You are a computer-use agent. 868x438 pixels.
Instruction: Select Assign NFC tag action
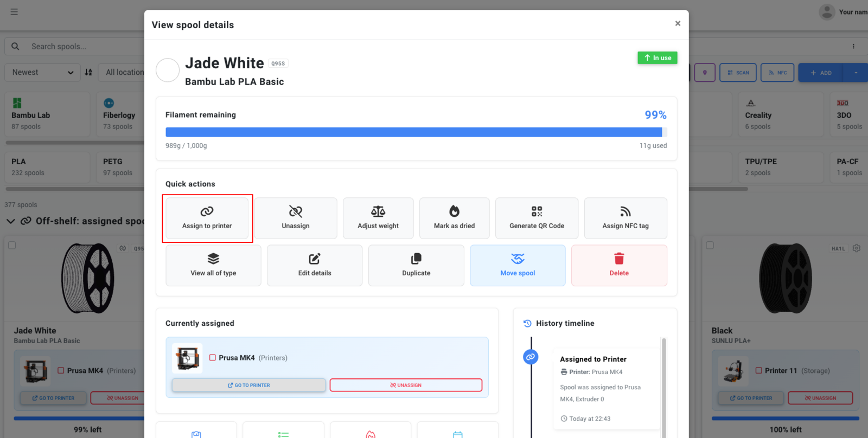pos(626,218)
